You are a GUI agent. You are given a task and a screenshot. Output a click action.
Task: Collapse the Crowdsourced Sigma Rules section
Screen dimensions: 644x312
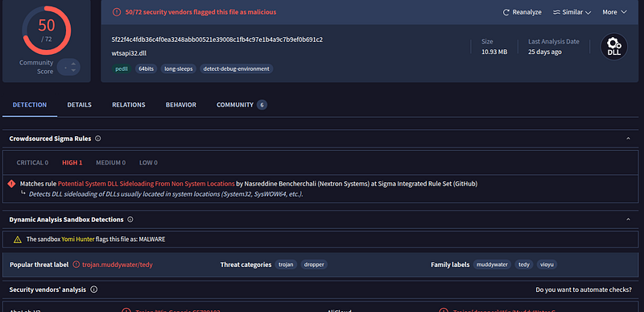(x=628, y=139)
